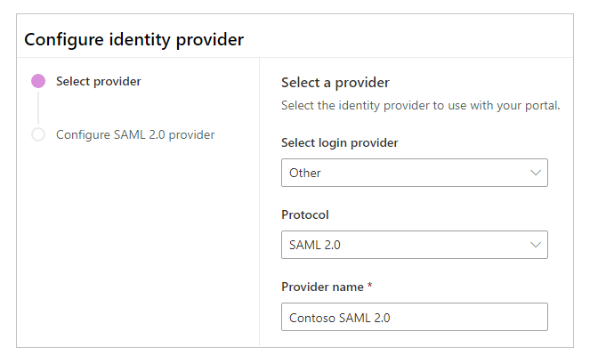Image resolution: width=590 pixels, height=364 pixels.
Task: Click the chevron arrow in the Protocol dropdown
Action: coord(535,244)
